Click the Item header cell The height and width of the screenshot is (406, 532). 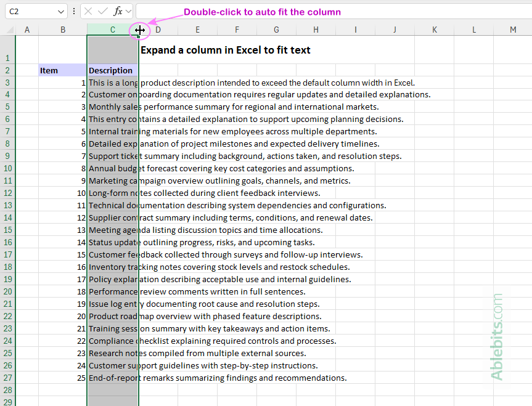click(62, 70)
